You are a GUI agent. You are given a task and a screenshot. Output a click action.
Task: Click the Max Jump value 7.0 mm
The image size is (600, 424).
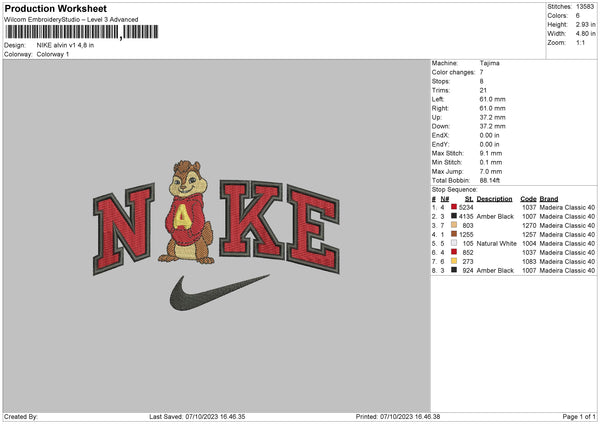(491, 171)
